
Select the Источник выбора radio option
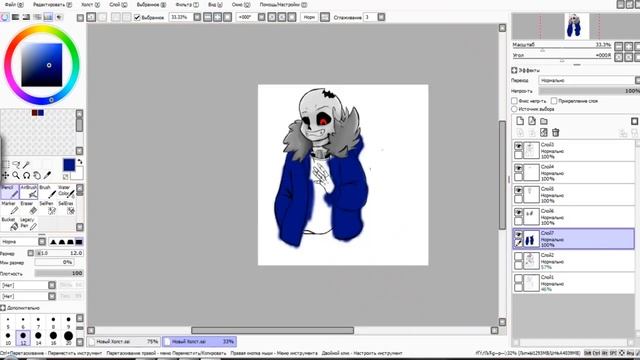pyautogui.click(x=514, y=109)
